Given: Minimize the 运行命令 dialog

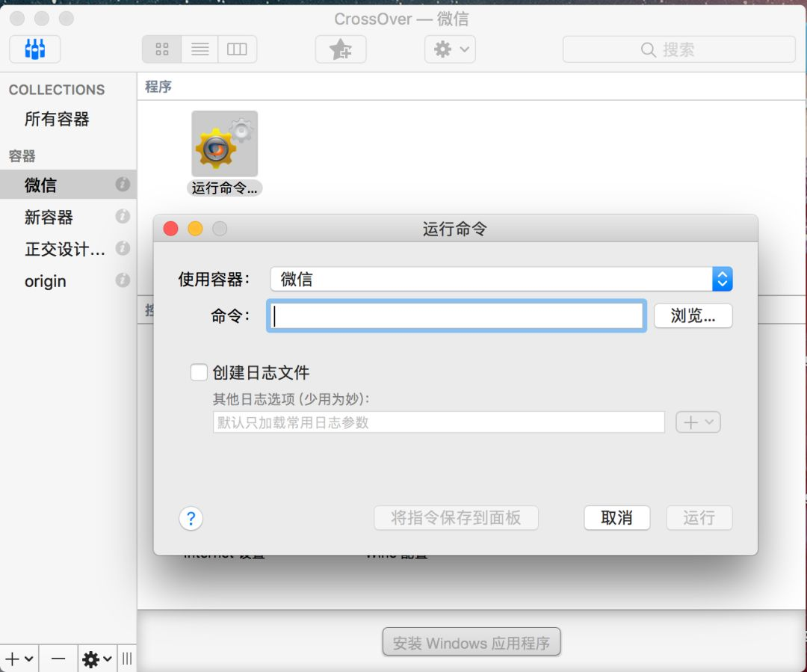Looking at the screenshot, I should 195,229.
